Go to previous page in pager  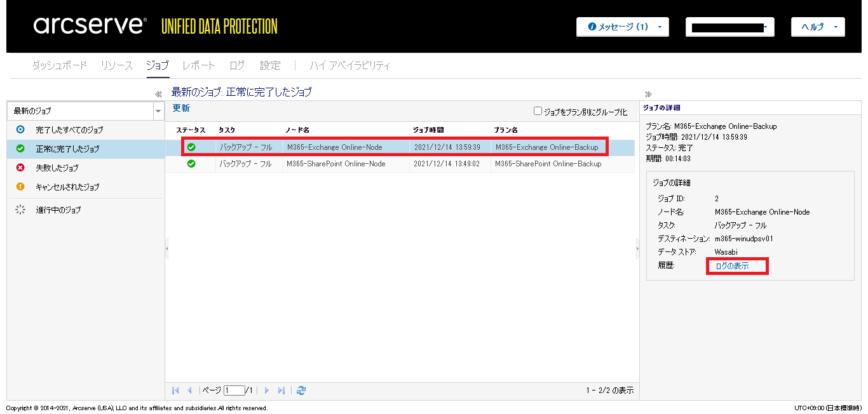[x=189, y=391]
